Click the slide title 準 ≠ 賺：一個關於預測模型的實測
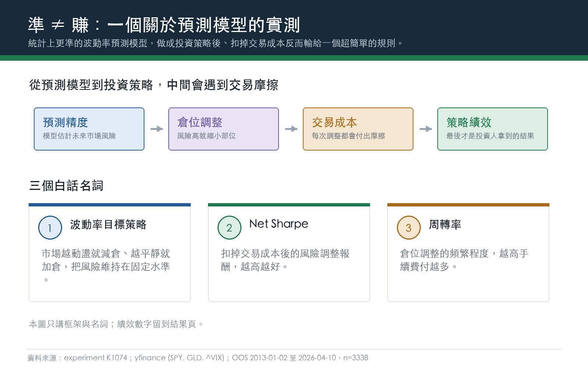The image size is (588, 368). point(164,25)
